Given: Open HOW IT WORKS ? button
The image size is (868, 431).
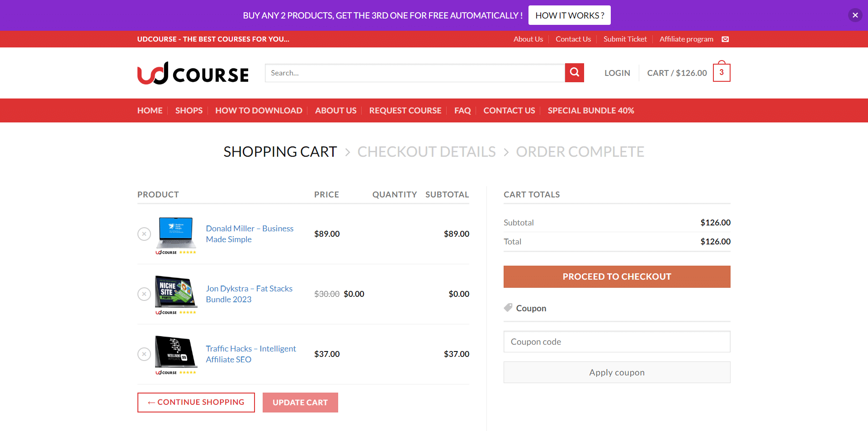Looking at the screenshot, I should point(569,15).
